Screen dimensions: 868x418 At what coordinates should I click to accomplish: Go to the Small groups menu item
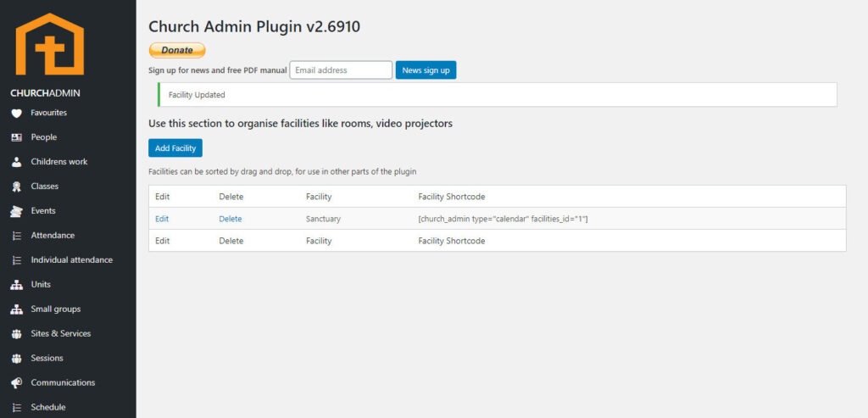pyautogui.click(x=55, y=309)
